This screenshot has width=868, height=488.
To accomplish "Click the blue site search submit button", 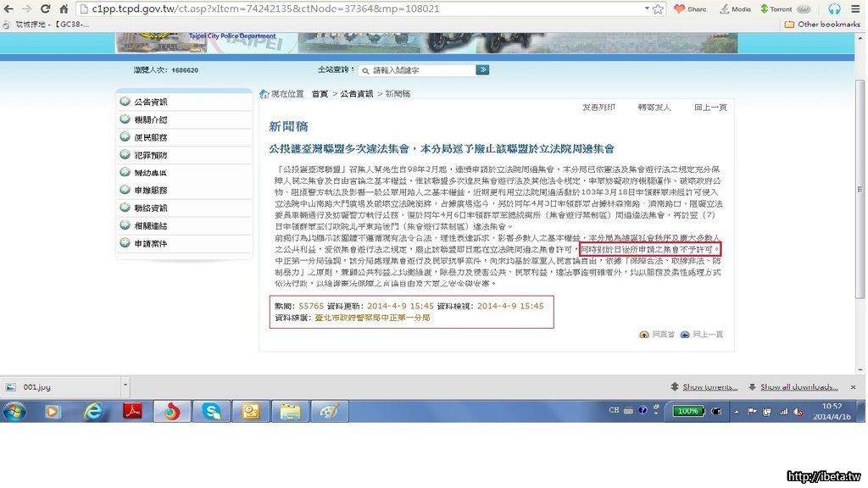I will [482, 70].
